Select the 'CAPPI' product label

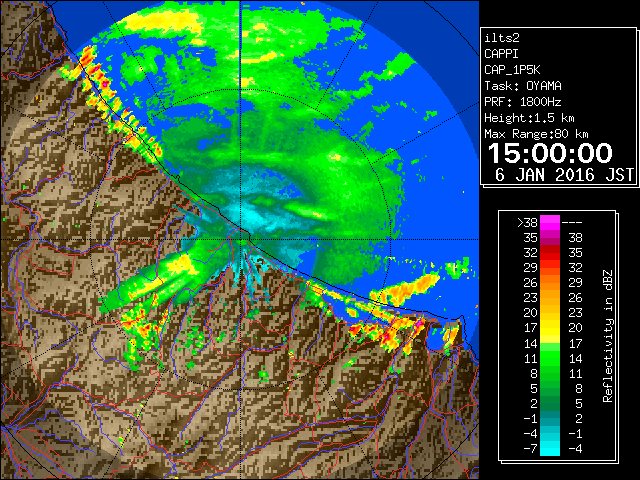pos(501,54)
